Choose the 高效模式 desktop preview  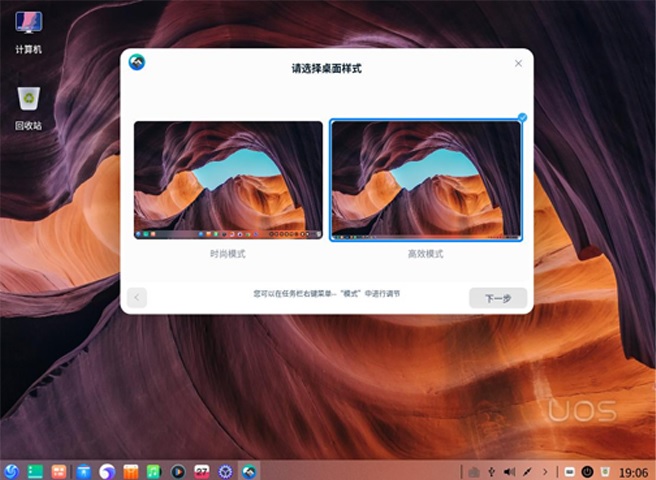click(426, 180)
